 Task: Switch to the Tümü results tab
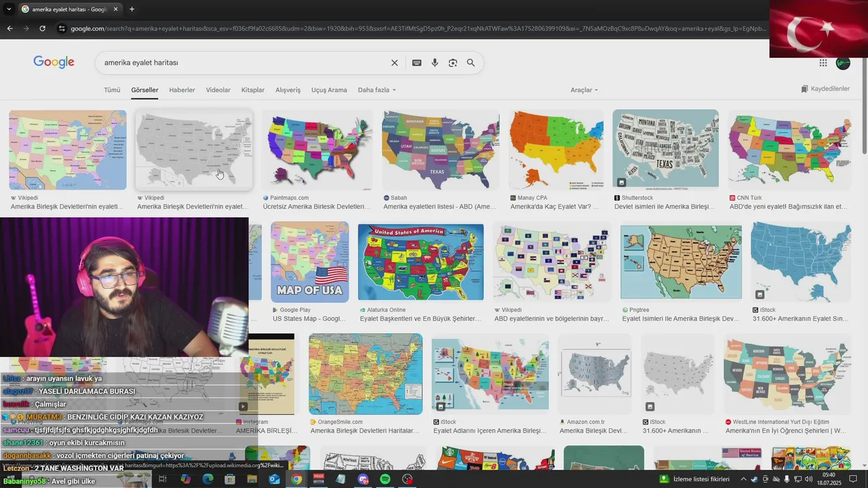[112, 90]
